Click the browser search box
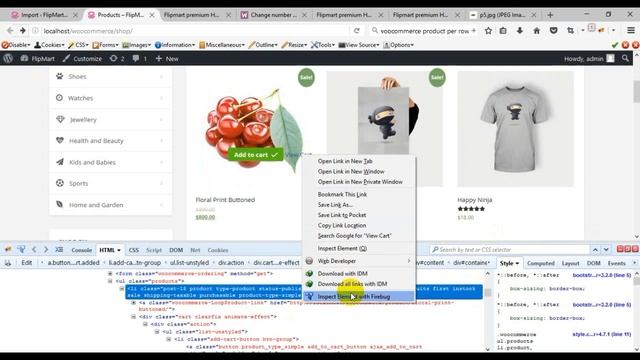The image size is (640, 360). 423,31
